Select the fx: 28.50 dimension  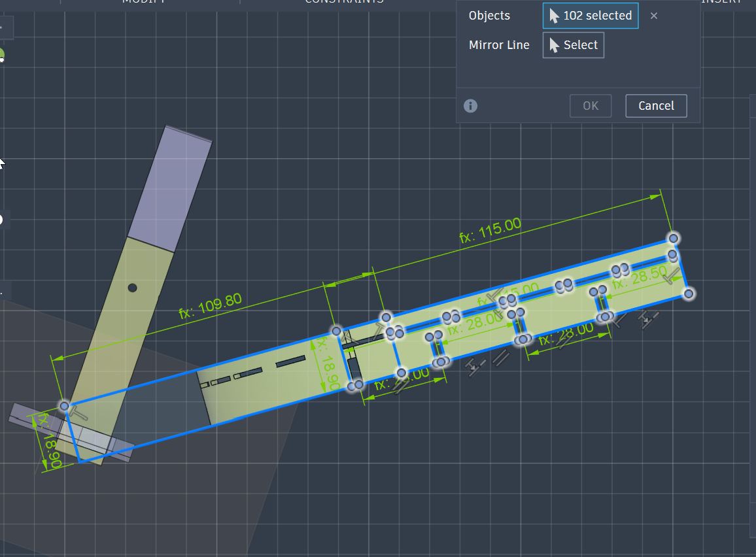(640, 279)
